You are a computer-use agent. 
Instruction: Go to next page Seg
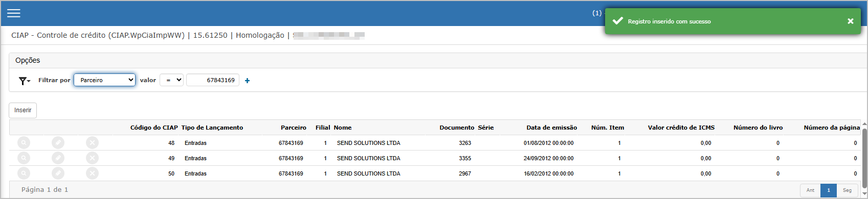[x=847, y=190]
